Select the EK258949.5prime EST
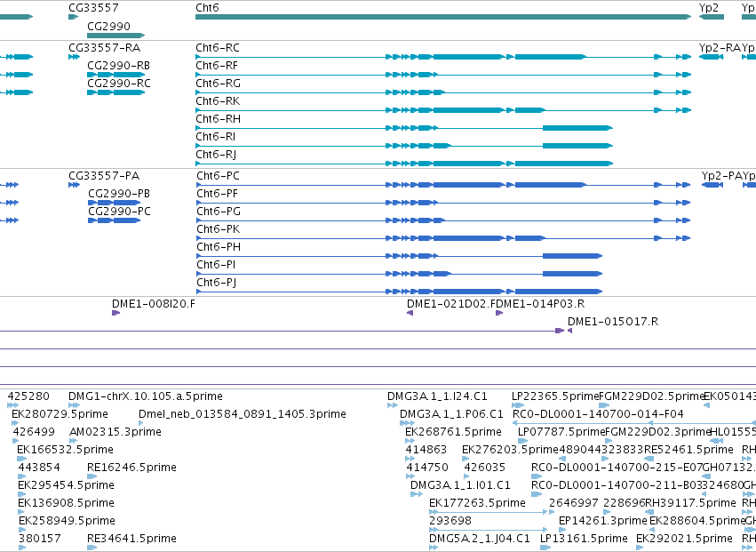Screen dimensions: 756x552 coord(67,521)
